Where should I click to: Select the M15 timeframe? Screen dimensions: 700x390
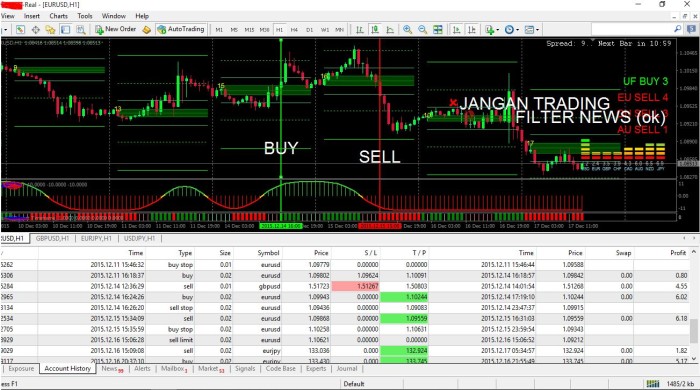click(x=249, y=30)
